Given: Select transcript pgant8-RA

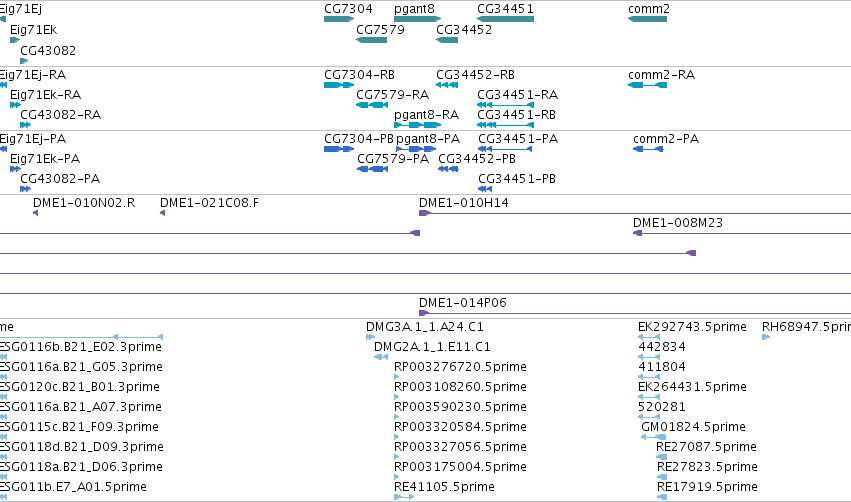Looking at the screenshot, I should click(x=426, y=115).
